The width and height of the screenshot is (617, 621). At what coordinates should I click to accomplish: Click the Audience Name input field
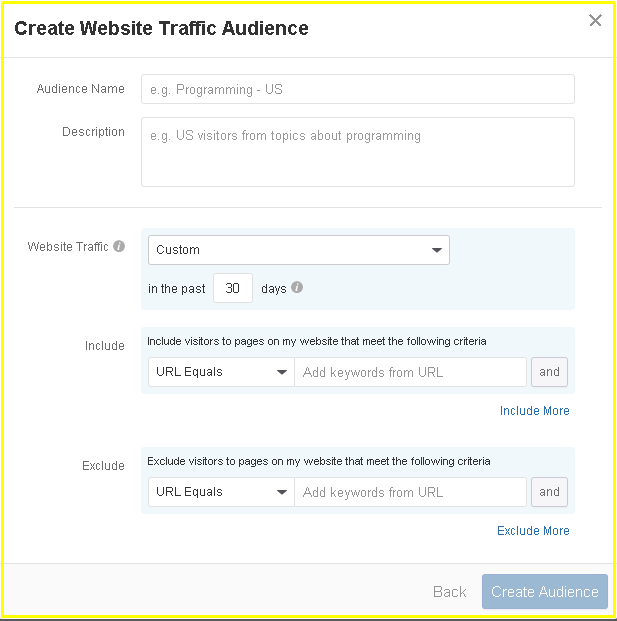pyautogui.click(x=358, y=89)
